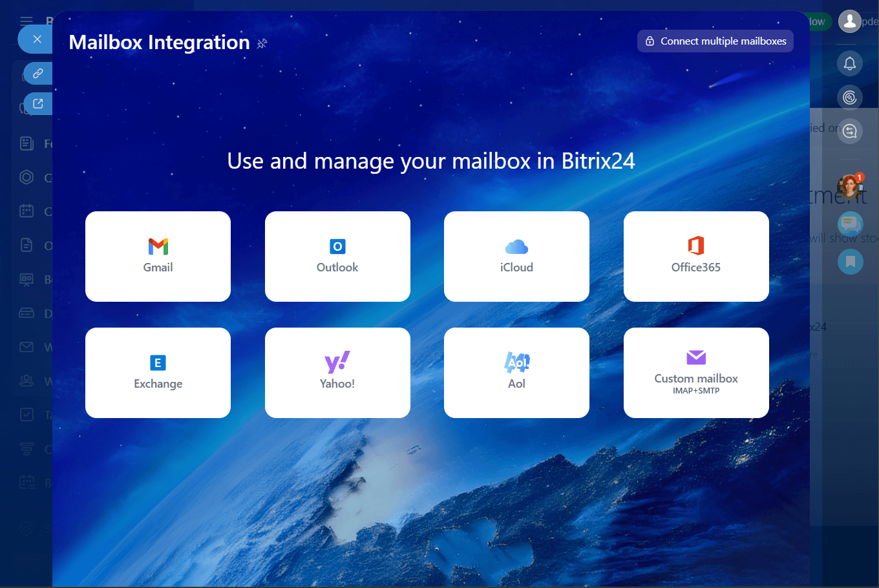Copy link using the chain icon
This screenshot has width=879, height=588.
tap(38, 74)
